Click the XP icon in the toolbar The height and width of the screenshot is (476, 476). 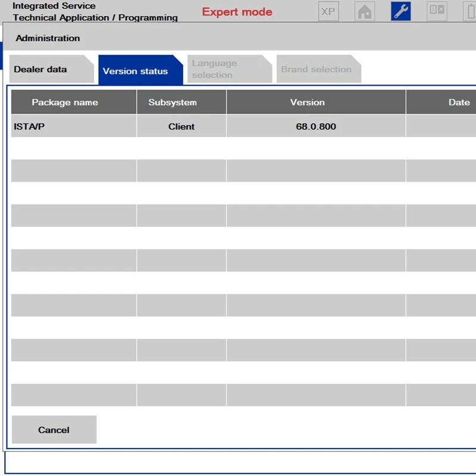tap(328, 11)
